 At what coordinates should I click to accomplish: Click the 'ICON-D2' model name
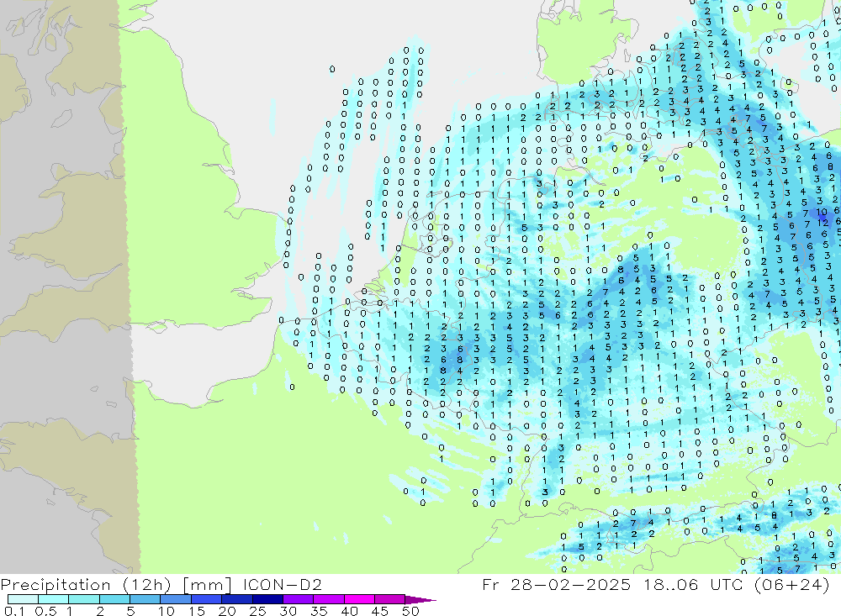[282, 584]
